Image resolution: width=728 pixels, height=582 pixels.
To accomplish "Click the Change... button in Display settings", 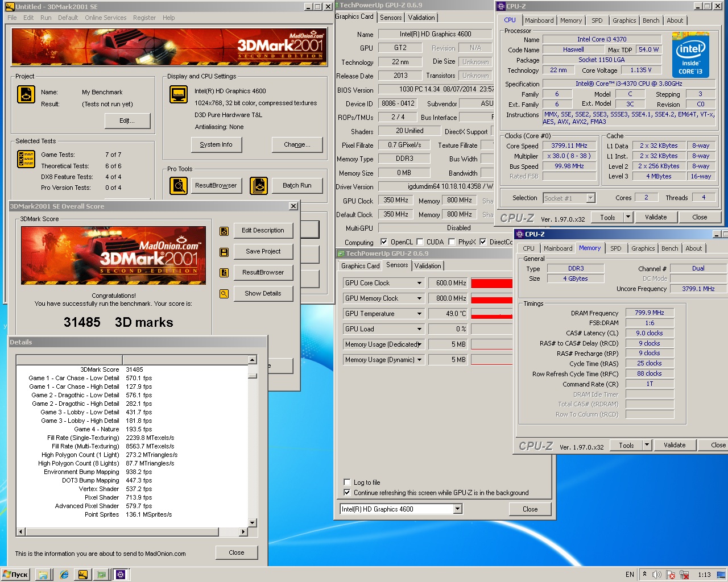I will [x=297, y=145].
